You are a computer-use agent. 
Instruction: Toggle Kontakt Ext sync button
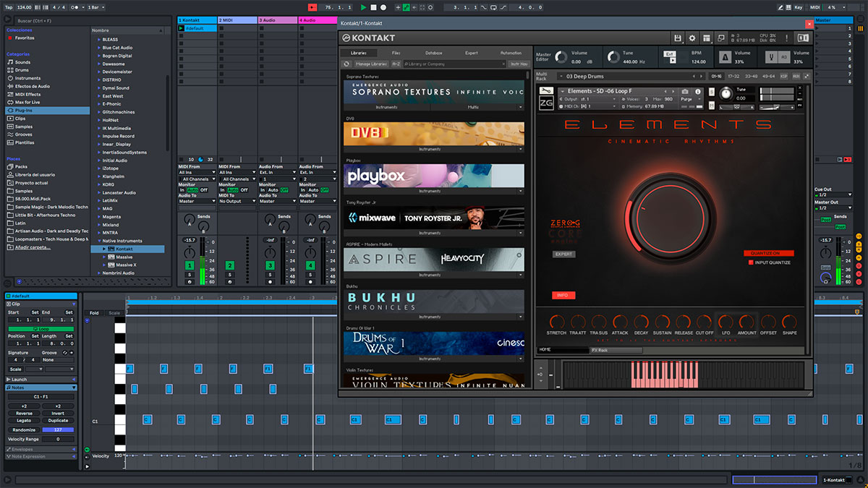pos(671,53)
